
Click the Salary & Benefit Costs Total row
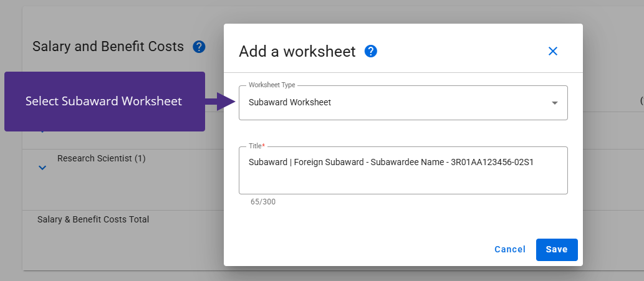click(x=93, y=219)
